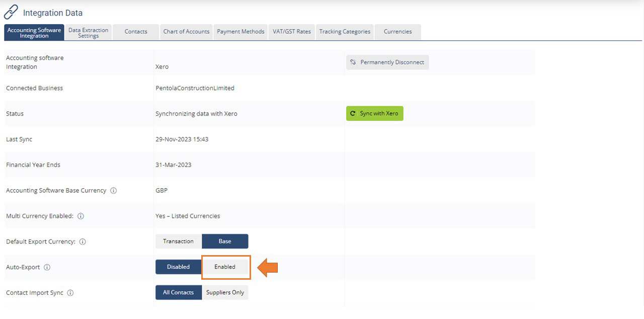Click the disconnect icon beside Permanently Disconnect

click(x=354, y=62)
